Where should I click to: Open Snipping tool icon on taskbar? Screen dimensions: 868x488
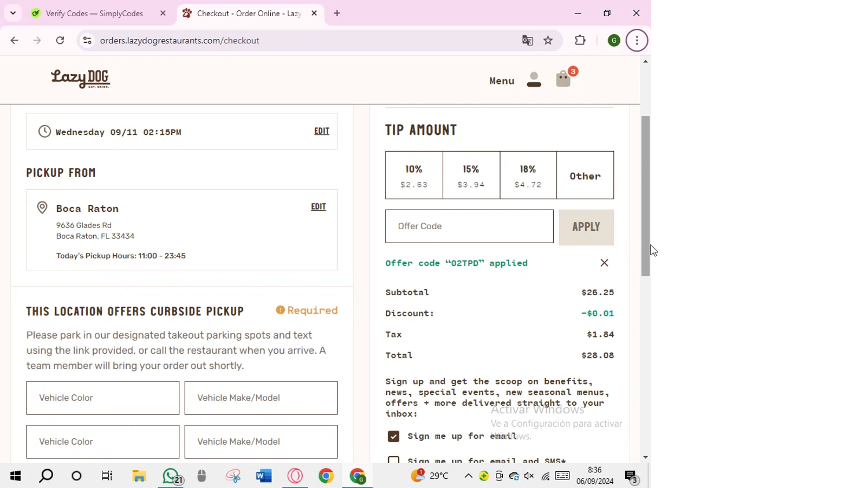233,476
